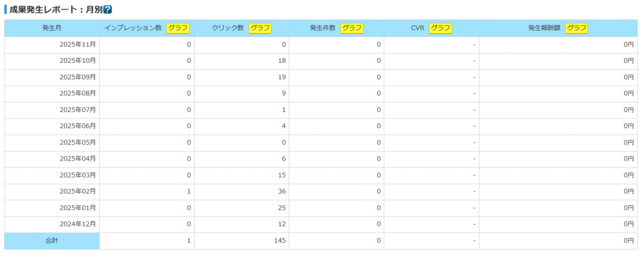
Task: Select the 2025年03月 click count 15
Action: [x=281, y=175]
